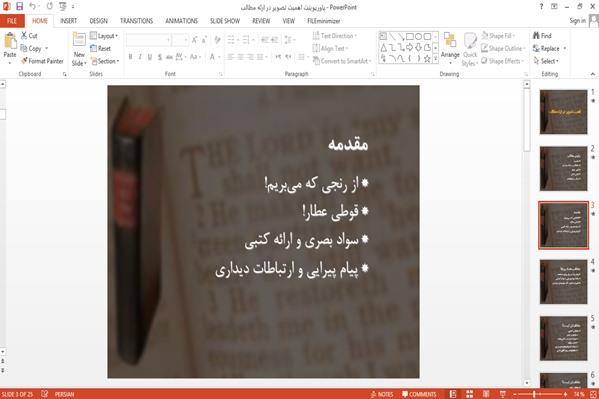Open the font name combo box
599x399 pixels.
(148, 40)
